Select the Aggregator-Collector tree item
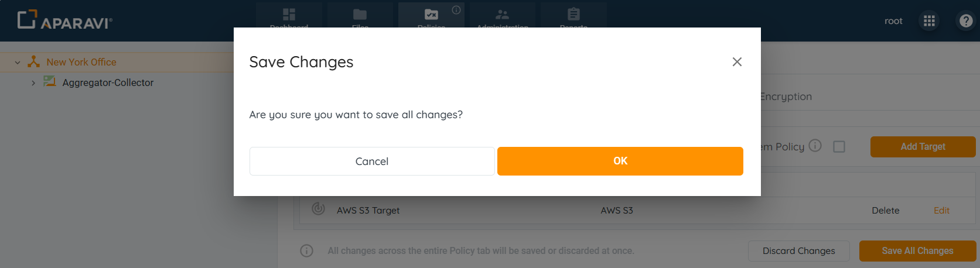The width and height of the screenshot is (980, 268). point(108,83)
